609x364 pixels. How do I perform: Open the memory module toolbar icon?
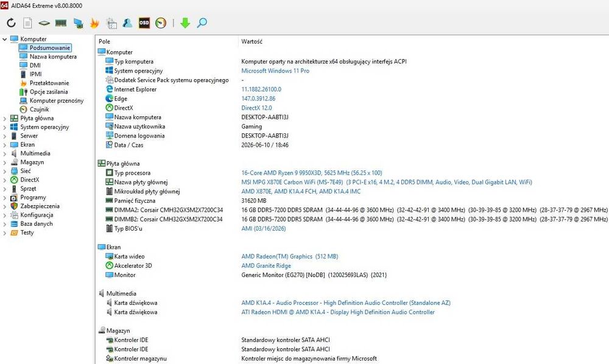pyautogui.click(x=60, y=23)
